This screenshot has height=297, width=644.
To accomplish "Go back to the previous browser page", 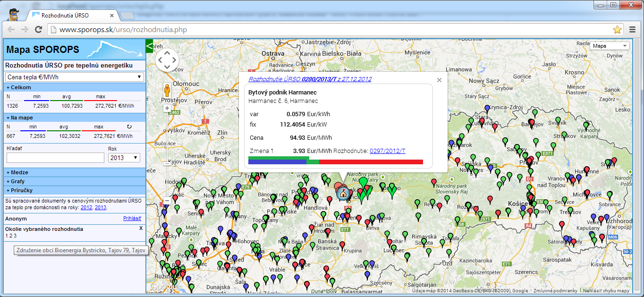I will click(x=11, y=30).
